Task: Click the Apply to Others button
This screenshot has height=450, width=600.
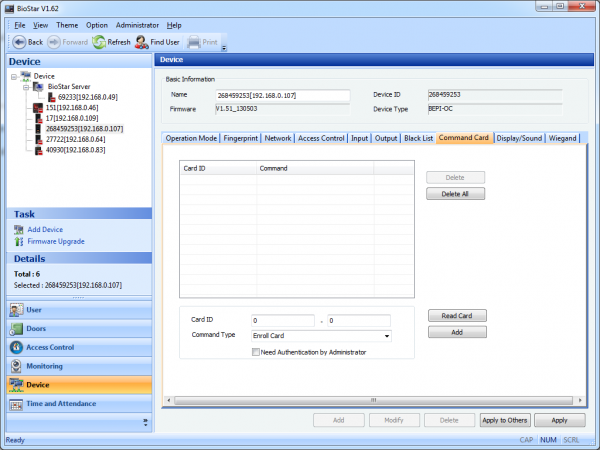Action: click(x=505, y=421)
